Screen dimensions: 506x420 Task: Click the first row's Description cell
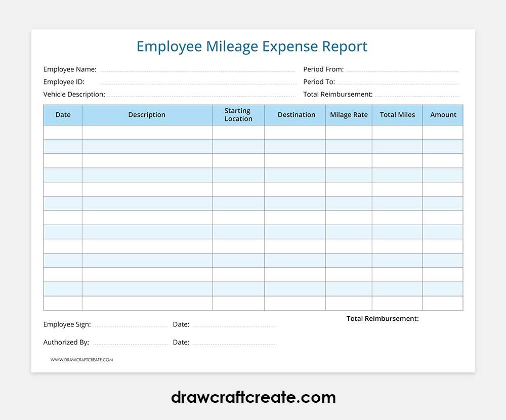point(147,132)
